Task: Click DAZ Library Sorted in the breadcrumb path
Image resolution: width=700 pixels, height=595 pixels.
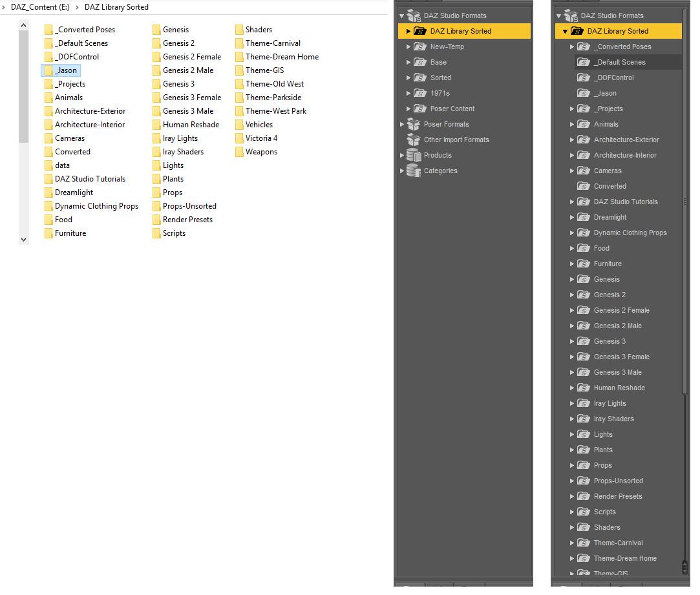Action: (116, 7)
